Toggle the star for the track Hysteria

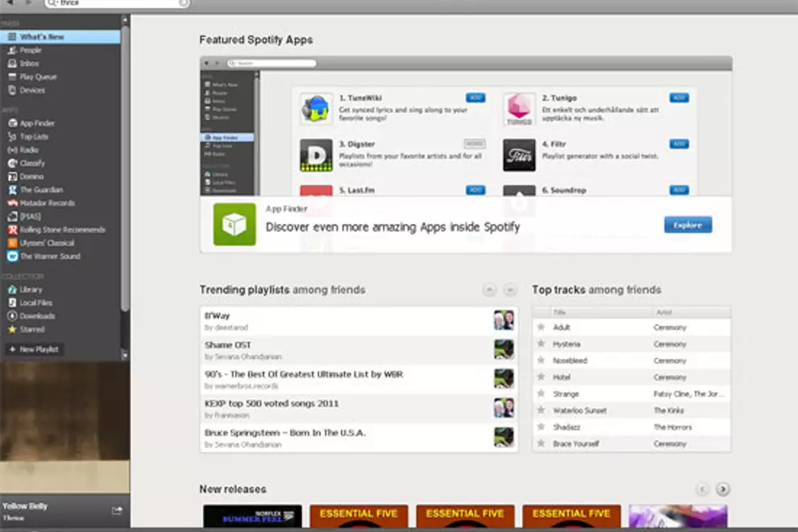[541, 344]
